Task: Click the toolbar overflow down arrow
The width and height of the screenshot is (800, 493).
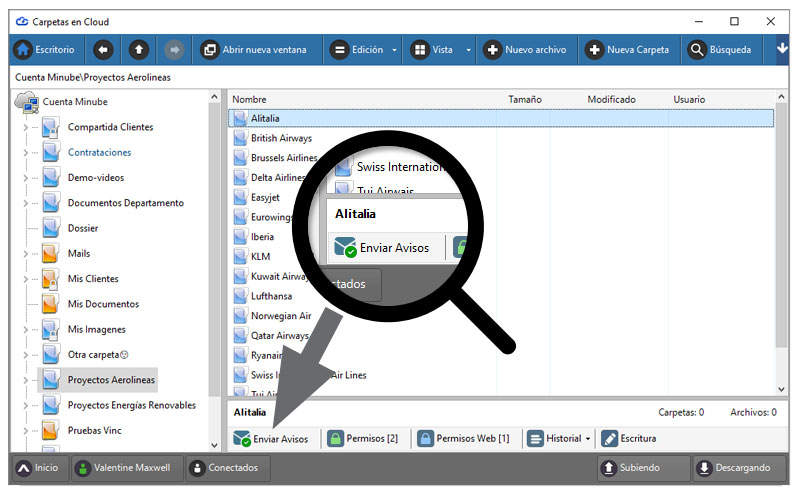Action: pyautogui.click(x=782, y=48)
